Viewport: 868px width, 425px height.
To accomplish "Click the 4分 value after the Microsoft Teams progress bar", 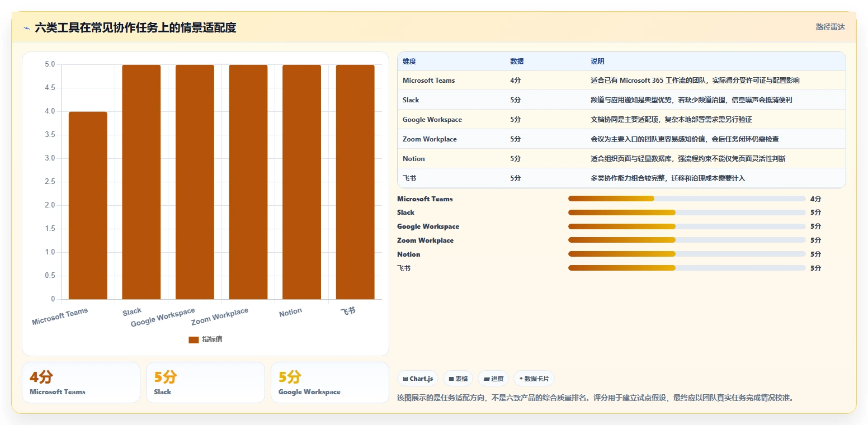I will (815, 199).
